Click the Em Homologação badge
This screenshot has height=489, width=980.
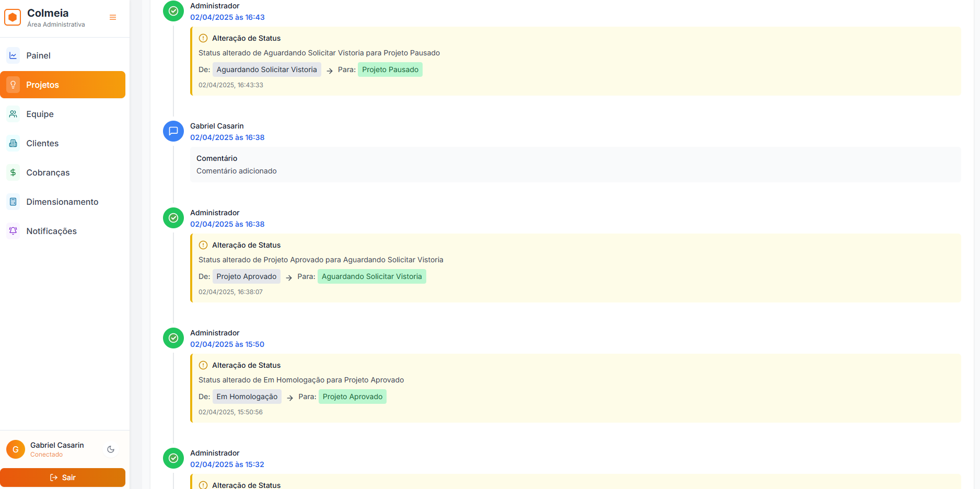(247, 397)
